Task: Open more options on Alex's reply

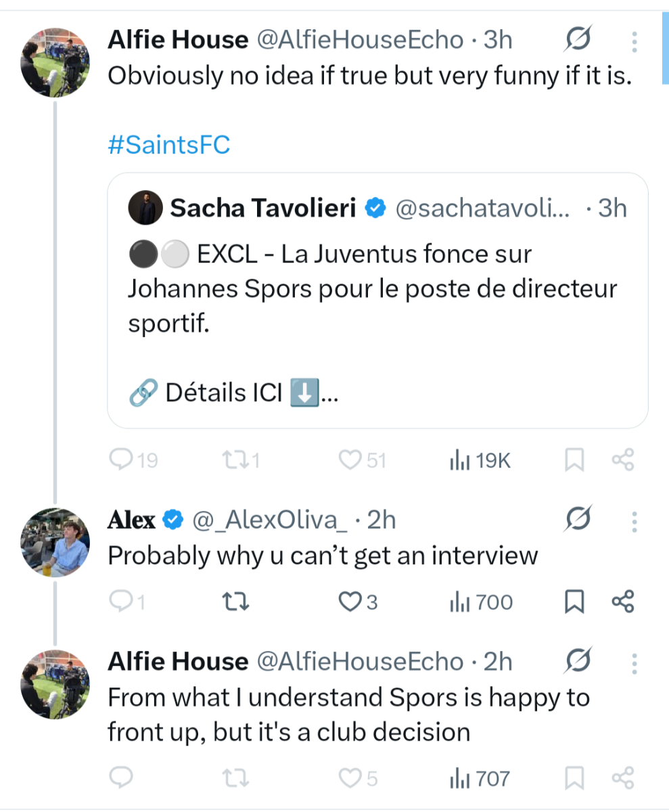Action: point(635,521)
